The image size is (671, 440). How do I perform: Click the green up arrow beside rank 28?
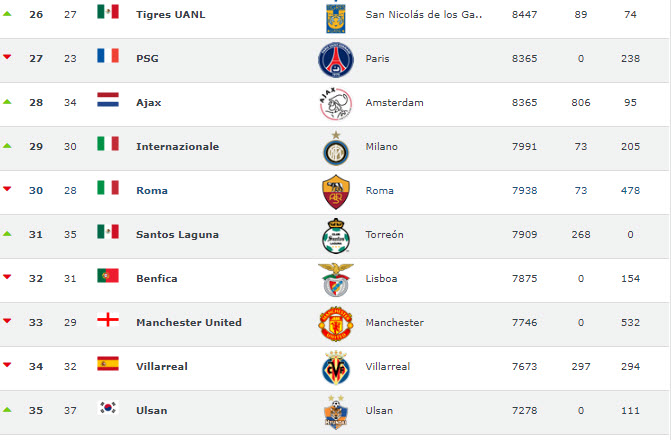(x=7, y=101)
